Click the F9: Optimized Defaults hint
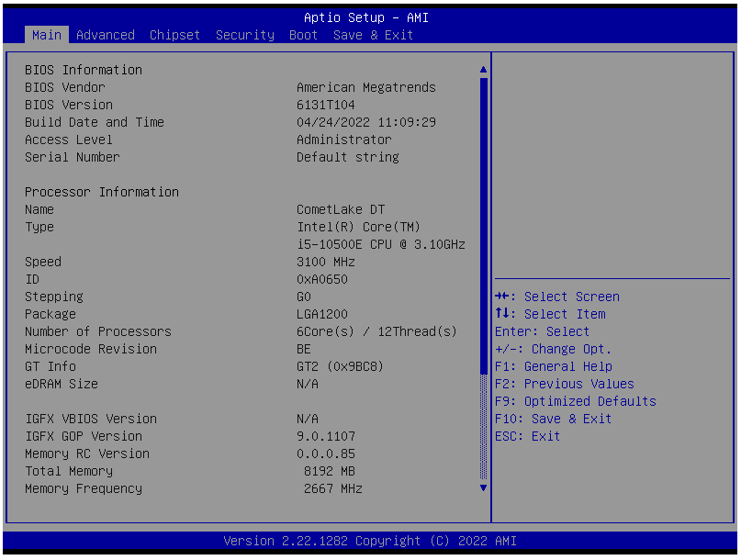 tap(575, 401)
